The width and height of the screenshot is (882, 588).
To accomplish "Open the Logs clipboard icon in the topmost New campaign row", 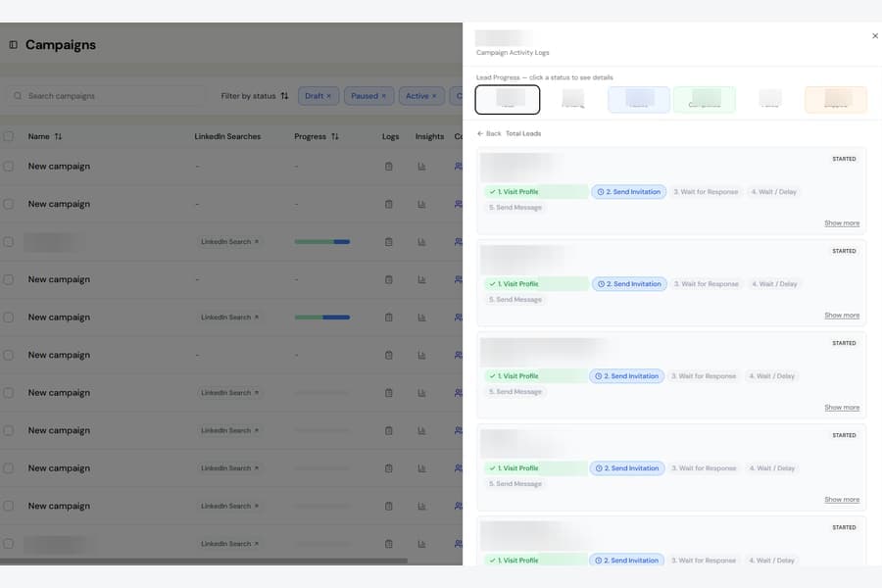I will point(389,167).
